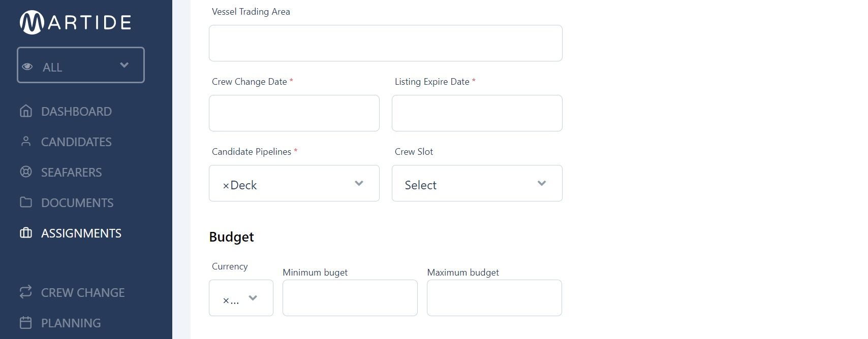Click the Seafarers lifebuoy icon
868x339 pixels.
[x=26, y=172]
